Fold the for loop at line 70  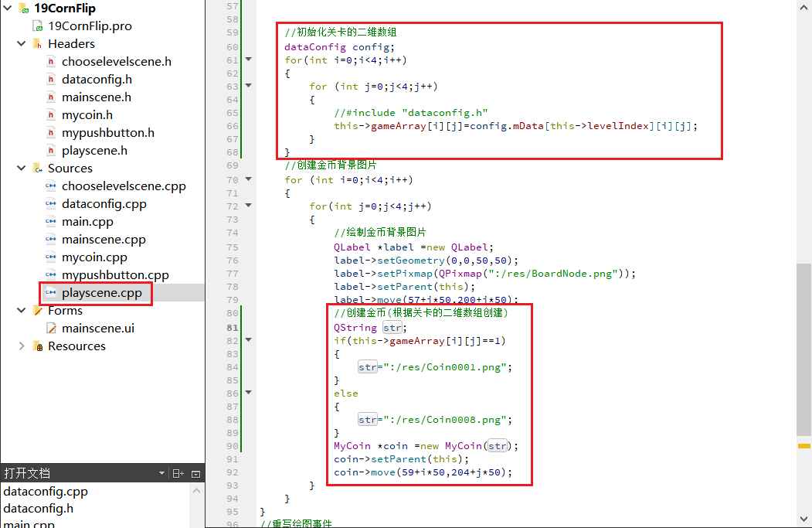(249, 179)
